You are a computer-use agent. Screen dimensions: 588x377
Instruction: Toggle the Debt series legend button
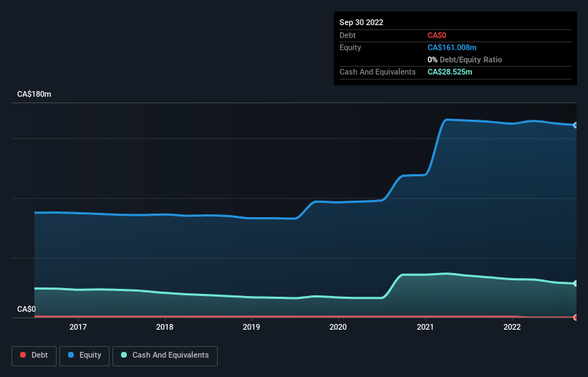pos(34,355)
